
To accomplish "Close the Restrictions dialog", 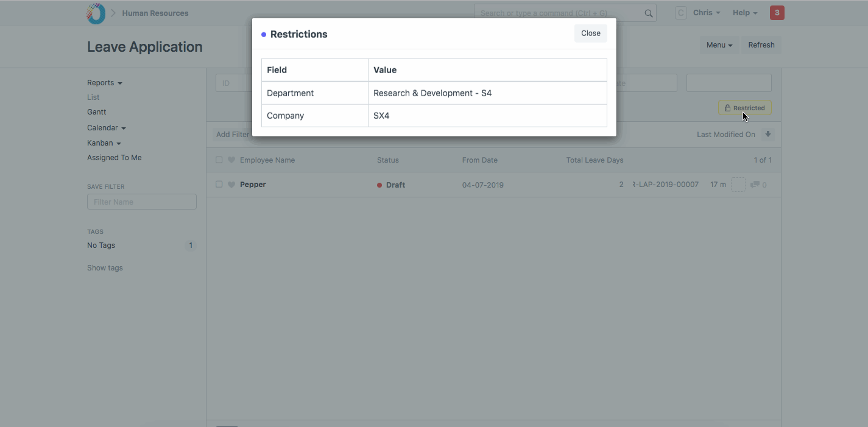I will [590, 34].
